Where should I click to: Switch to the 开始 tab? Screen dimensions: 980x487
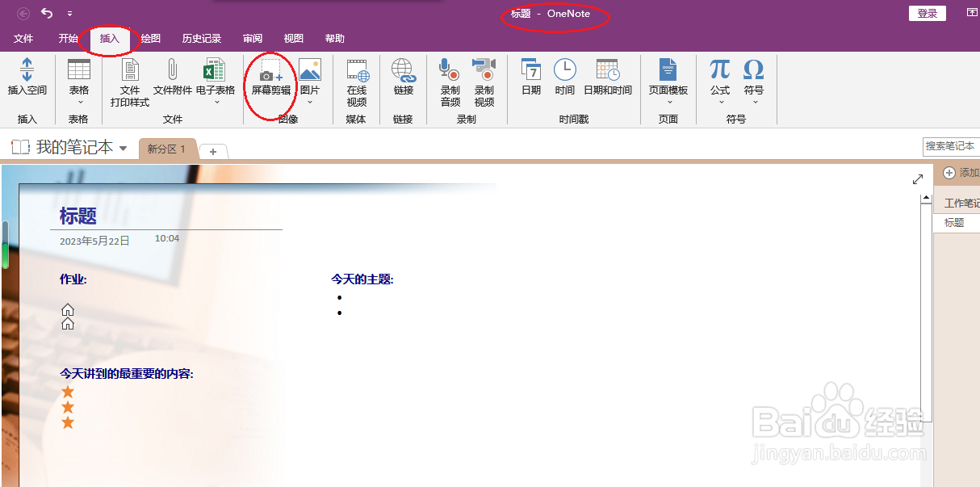pyautogui.click(x=68, y=39)
